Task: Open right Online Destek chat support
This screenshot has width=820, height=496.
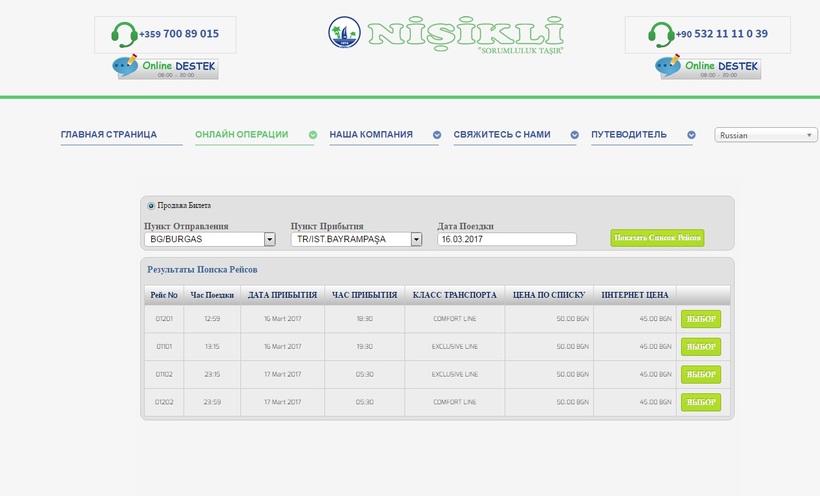Action: pos(708,67)
